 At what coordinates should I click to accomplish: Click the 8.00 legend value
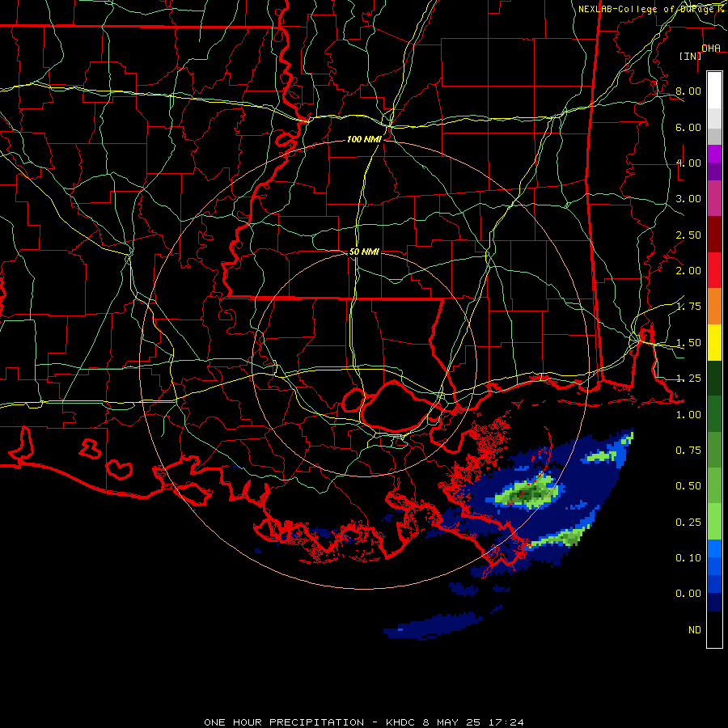tap(688, 91)
